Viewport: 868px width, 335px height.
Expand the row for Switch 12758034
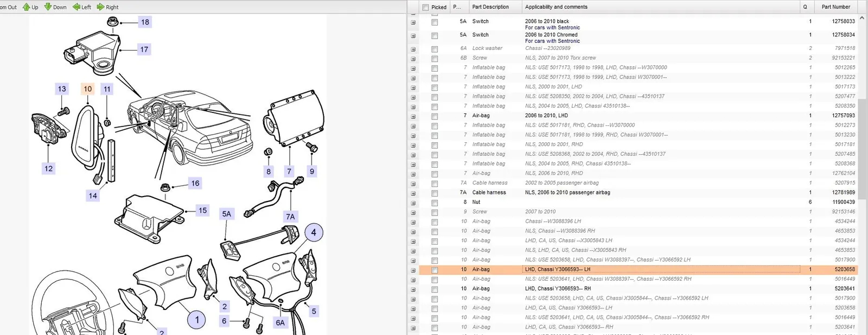point(413,36)
